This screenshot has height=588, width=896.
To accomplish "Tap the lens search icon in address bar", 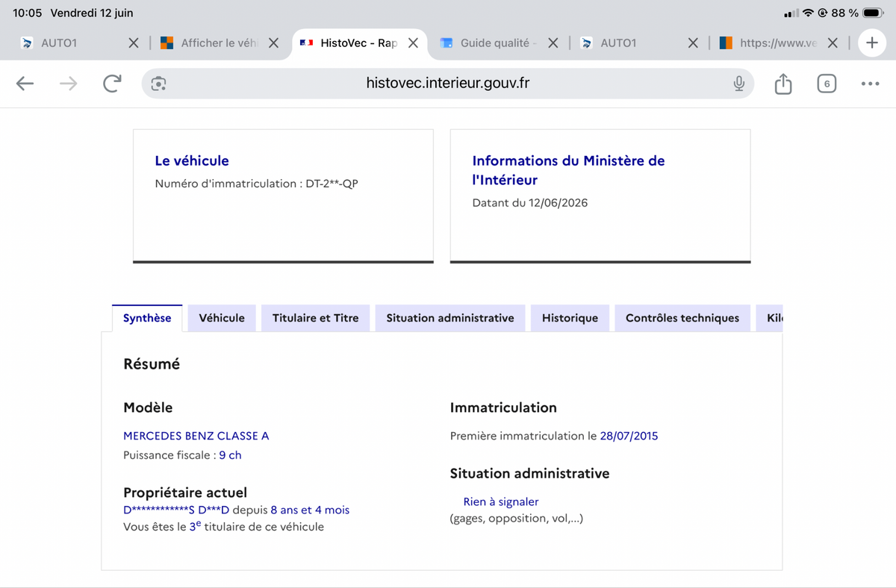I will coord(158,84).
